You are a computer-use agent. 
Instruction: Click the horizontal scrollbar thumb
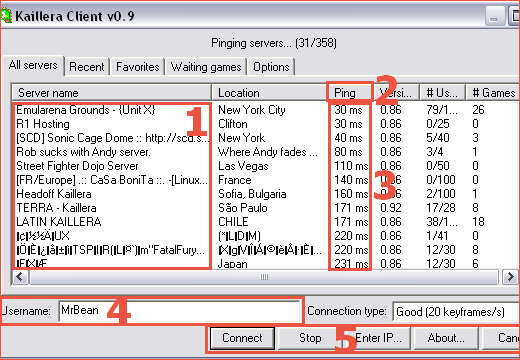click(x=264, y=277)
